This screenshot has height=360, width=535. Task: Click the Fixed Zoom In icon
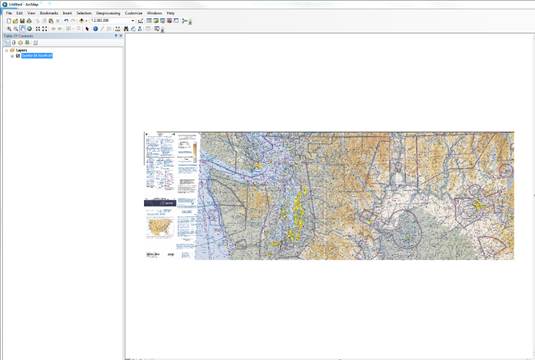[x=38, y=29]
